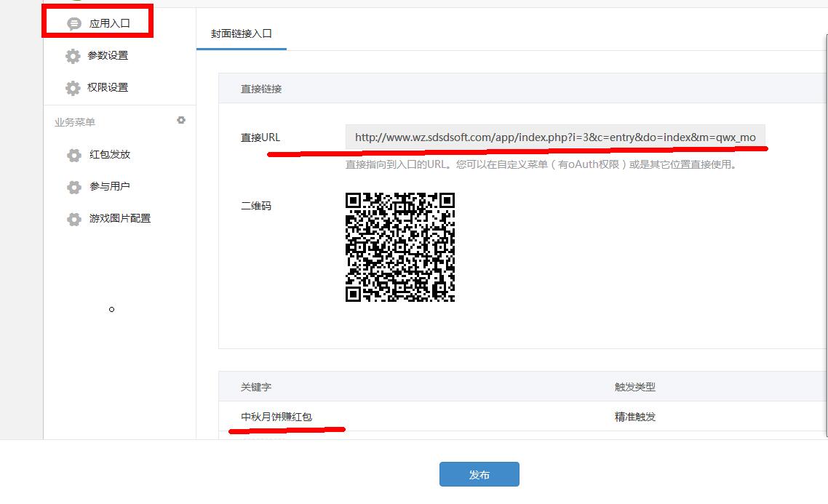Click the 直接URL field label

point(260,137)
